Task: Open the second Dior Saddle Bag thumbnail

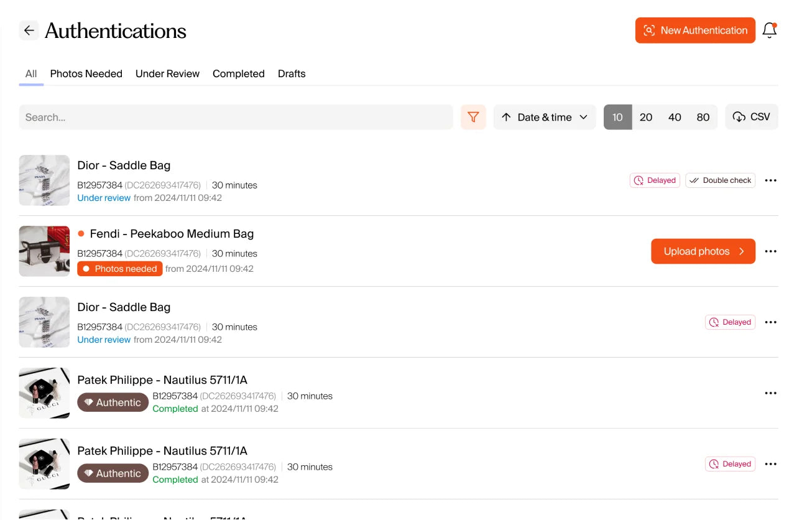Action: click(x=44, y=322)
